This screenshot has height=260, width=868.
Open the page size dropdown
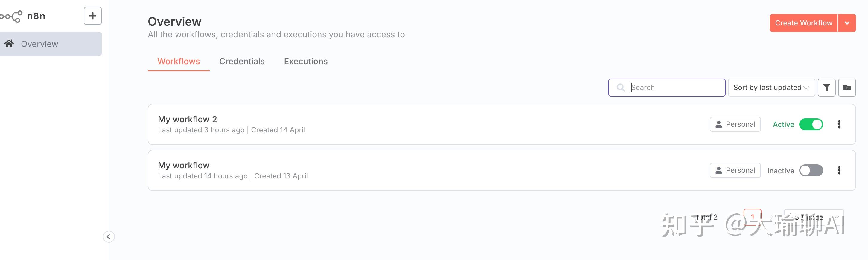pyautogui.click(x=814, y=217)
